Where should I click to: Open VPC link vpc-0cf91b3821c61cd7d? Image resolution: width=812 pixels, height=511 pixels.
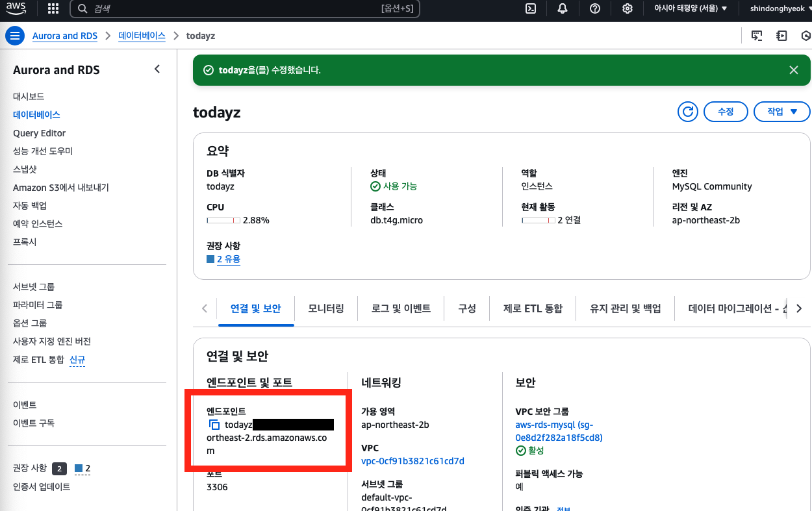(x=412, y=461)
